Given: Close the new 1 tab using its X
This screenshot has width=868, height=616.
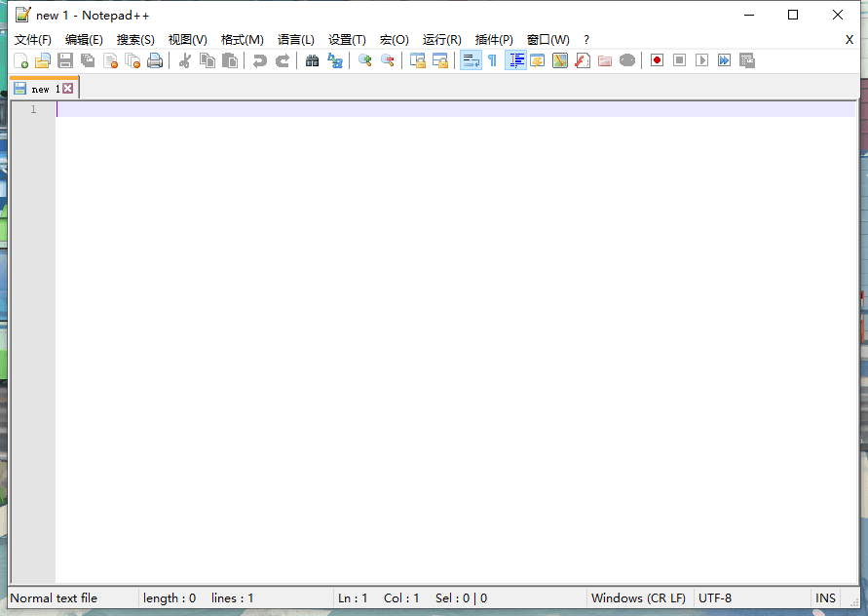Looking at the screenshot, I should (x=68, y=89).
